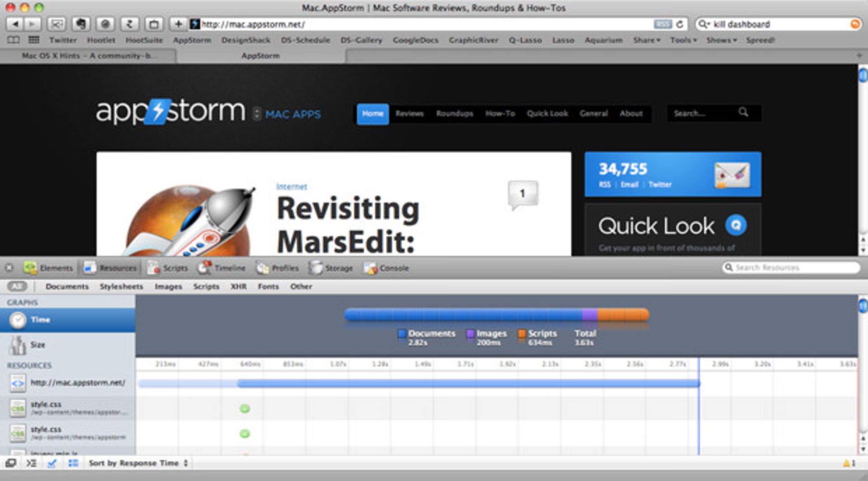Click the Documents blue legend swatch
Image resolution: width=868 pixels, height=481 pixels.
click(401, 334)
